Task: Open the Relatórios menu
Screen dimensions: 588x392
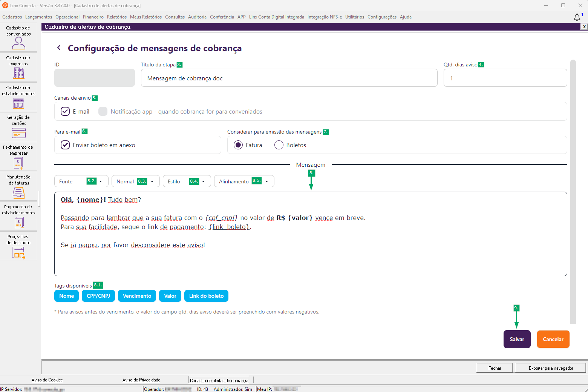Action: [117, 17]
